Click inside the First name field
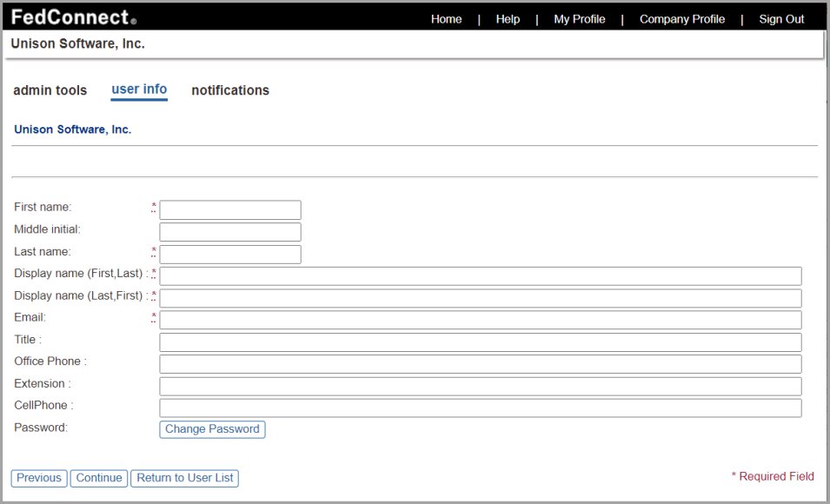Image resolution: width=830 pixels, height=504 pixels. [x=229, y=209]
